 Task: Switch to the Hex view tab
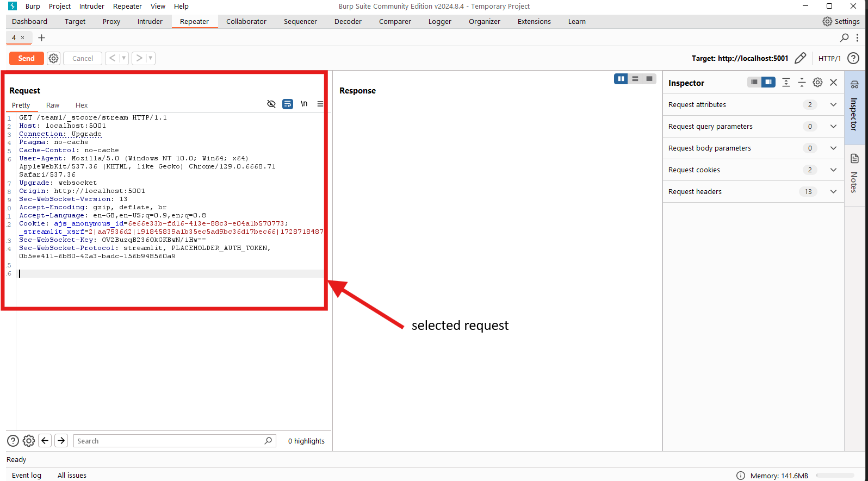pos(82,105)
